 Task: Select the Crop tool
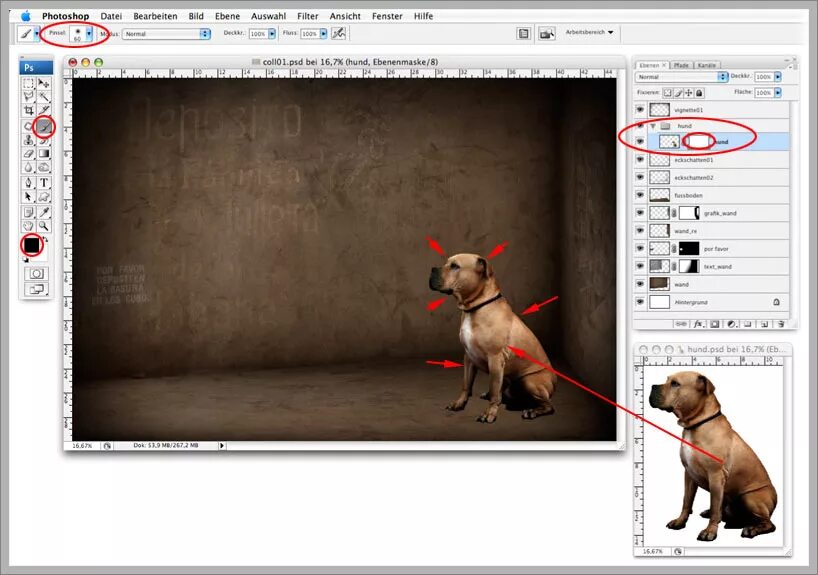tap(28, 110)
